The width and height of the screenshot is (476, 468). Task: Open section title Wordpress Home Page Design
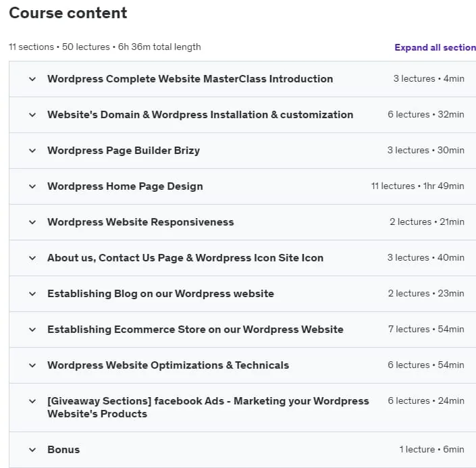coord(125,186)
